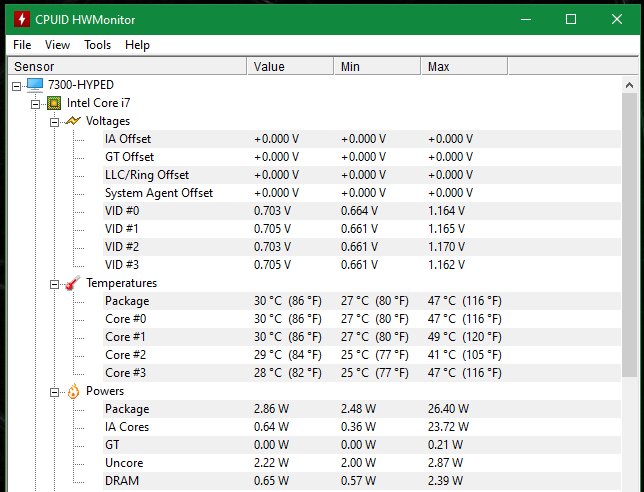Click the 28 °C (82 °F) current value
This screenshot has height=492, width=644.
coord(288,373)
